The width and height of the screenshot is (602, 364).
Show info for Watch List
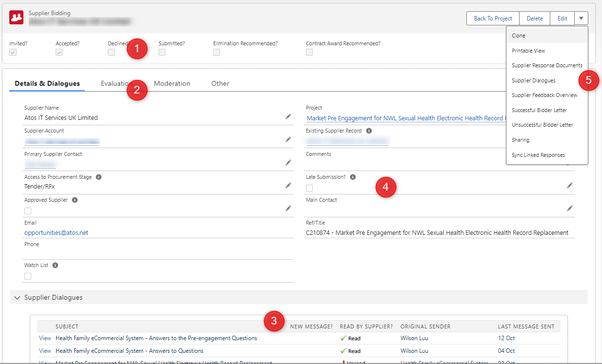pyautogui.click(x=55, y=266)
